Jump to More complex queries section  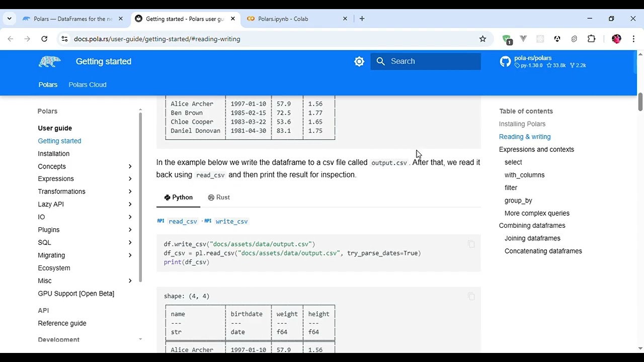pyautogui.click(x=537, y=213)
